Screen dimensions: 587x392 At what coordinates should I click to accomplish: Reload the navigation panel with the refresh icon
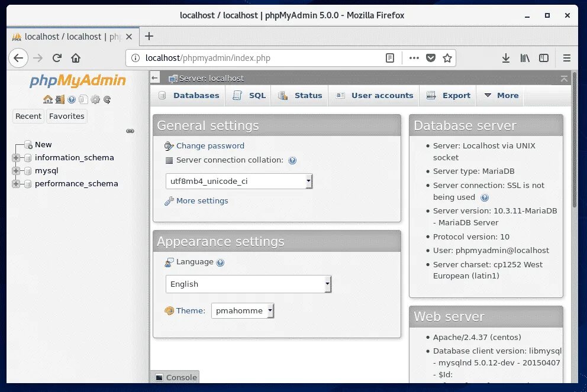107,99
